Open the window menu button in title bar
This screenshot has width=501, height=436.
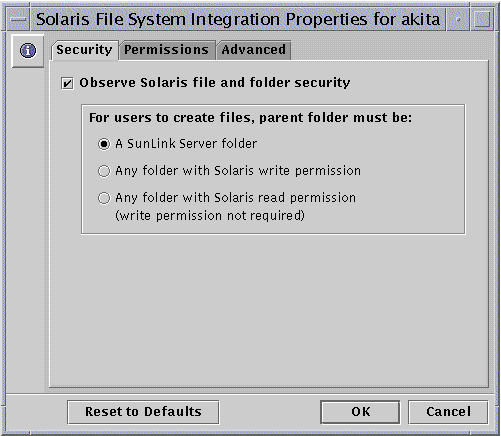pos(18,19)
